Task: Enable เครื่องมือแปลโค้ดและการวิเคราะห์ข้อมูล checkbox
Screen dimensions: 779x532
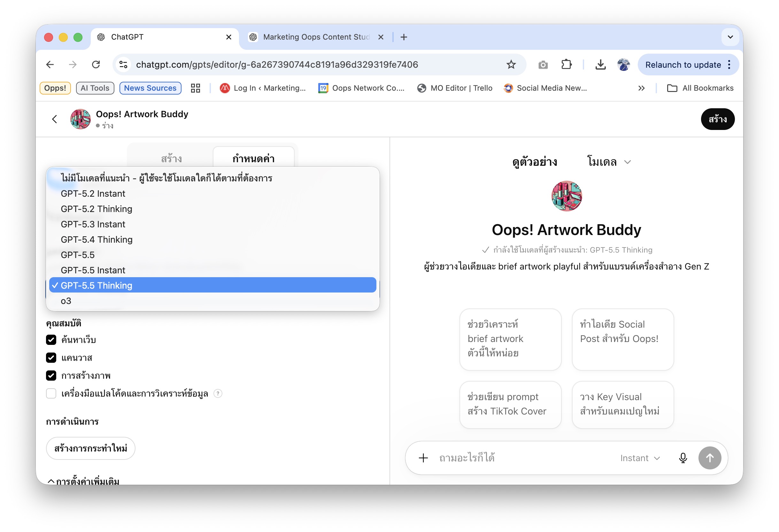Action: (51, 393)
